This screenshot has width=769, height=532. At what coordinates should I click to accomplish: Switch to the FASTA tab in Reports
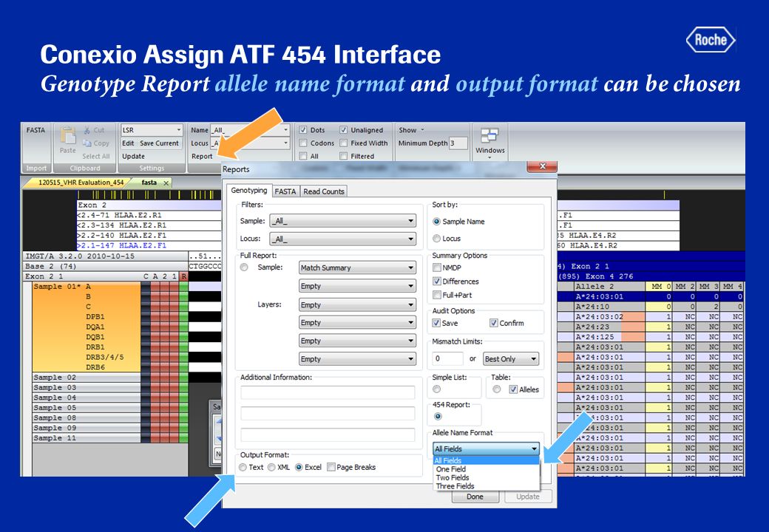point(285,191)
